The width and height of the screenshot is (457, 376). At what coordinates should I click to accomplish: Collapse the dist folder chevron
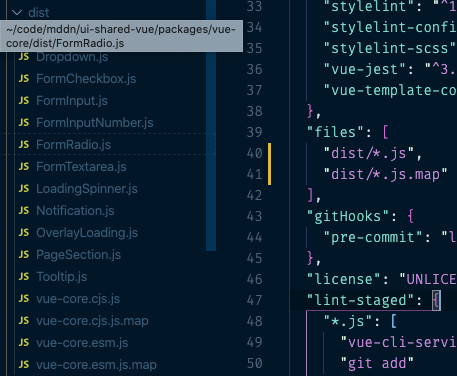pyautogui.click(x=17, y=13)
